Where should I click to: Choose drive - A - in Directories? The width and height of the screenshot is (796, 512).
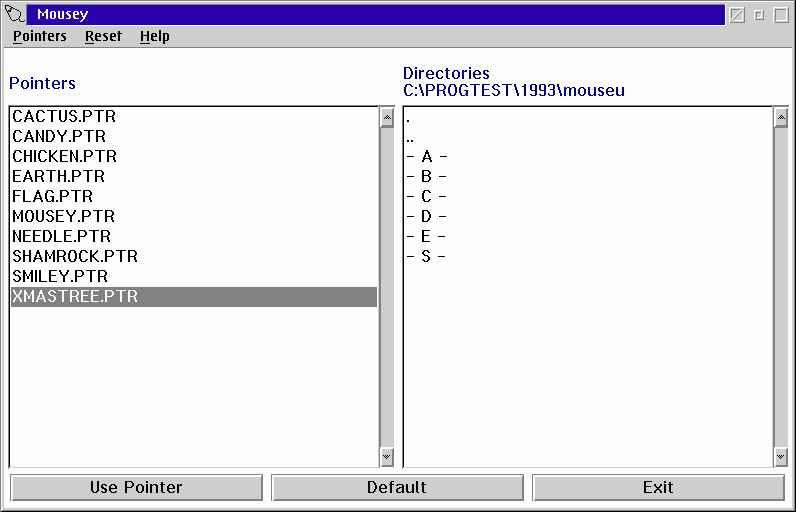pyautogui.click(x=588, y=156)
